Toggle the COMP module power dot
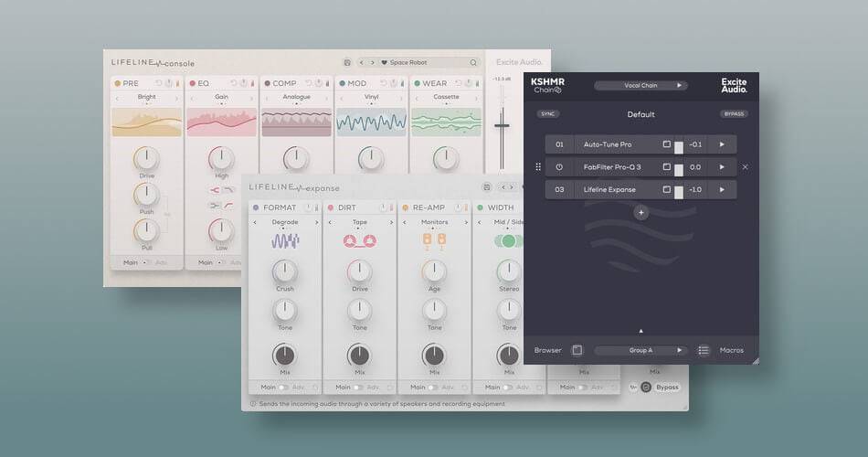Image resolution: width=868 pixels, height=457 pixels. pos(268,83)
